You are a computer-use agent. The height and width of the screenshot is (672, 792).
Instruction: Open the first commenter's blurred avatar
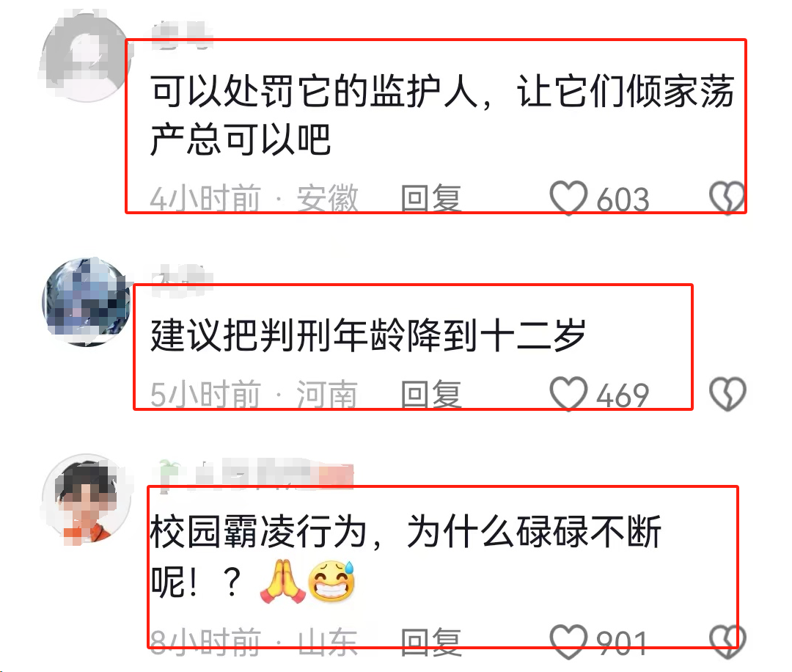click(x=87, y=57)
